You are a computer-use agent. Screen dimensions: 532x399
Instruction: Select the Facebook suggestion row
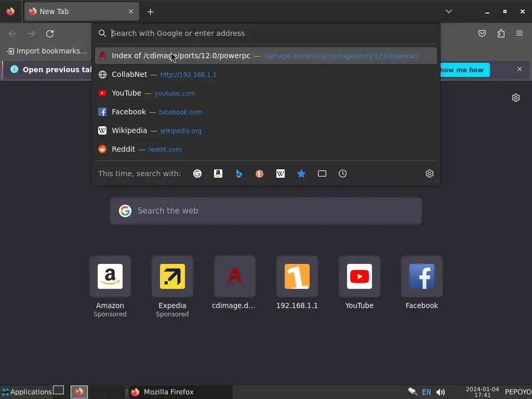266,112
